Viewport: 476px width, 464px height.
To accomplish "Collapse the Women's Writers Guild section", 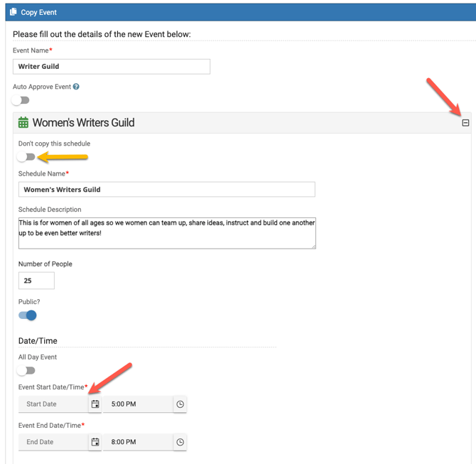I will pyautogui.click(x=465, y=123).
